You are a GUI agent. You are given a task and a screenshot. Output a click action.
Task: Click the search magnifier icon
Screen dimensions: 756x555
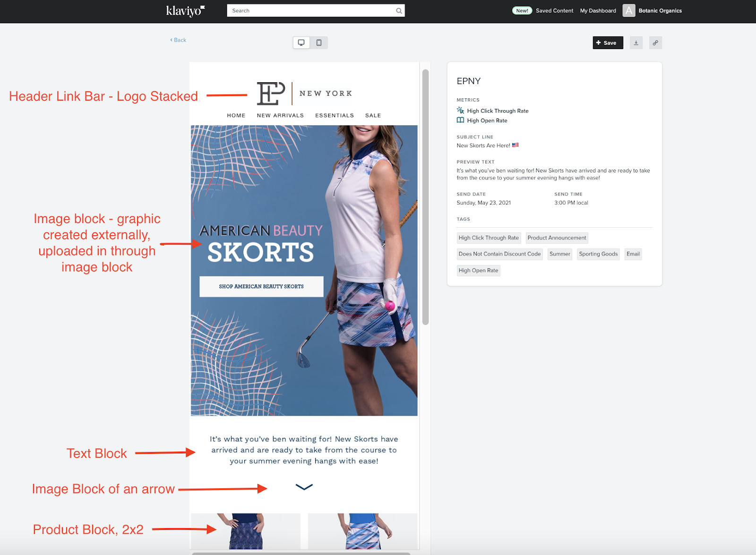pos(399,11)
